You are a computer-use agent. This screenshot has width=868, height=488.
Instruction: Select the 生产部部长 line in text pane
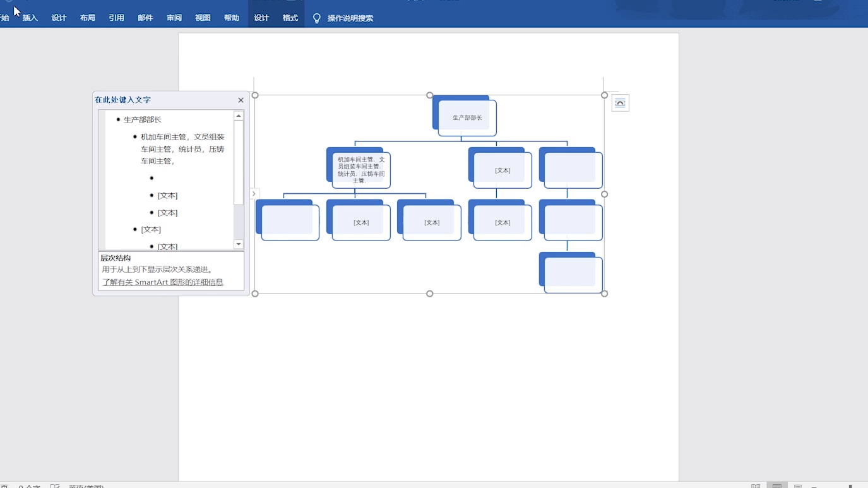click(143, 120)
